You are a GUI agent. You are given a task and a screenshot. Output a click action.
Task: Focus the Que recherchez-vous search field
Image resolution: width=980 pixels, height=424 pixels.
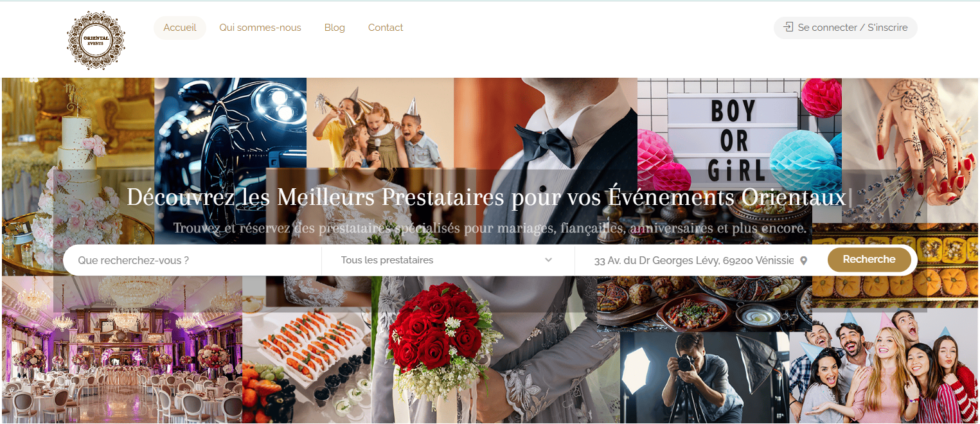tap(192, 260)
